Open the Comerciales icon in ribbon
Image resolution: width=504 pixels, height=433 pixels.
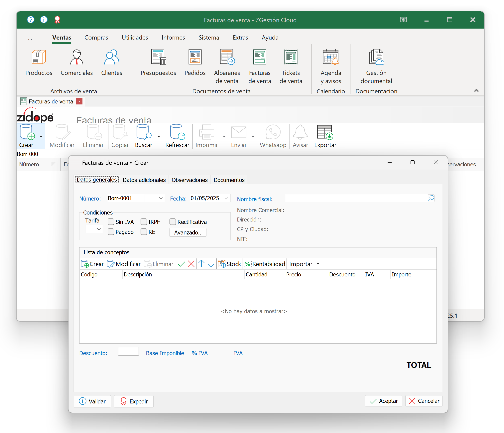click(77, 63)
